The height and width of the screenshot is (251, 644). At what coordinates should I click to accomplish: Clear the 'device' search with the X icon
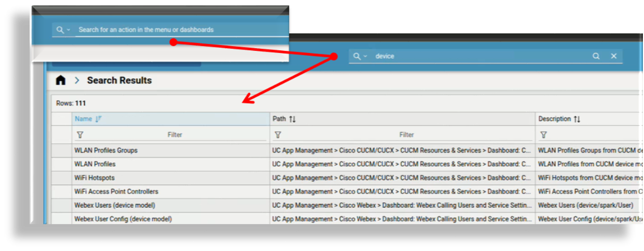614,56
